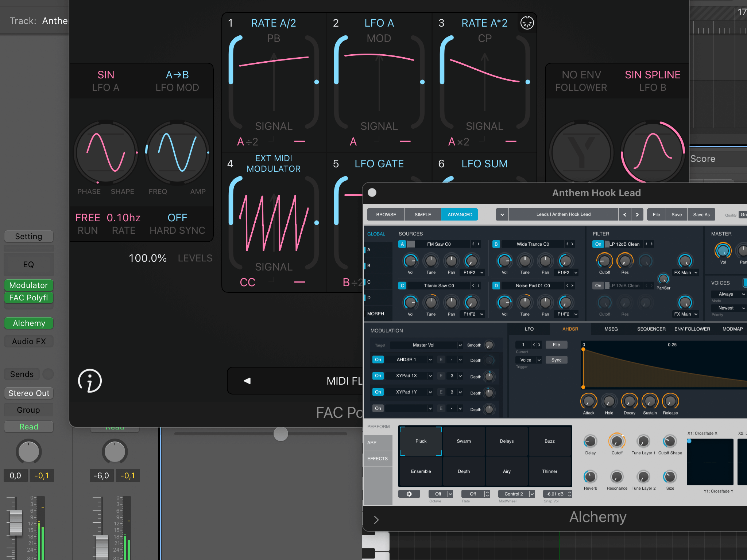Open preset list dropdown arrow in Alchemy
747x560 pixels.
click(502, 214)
